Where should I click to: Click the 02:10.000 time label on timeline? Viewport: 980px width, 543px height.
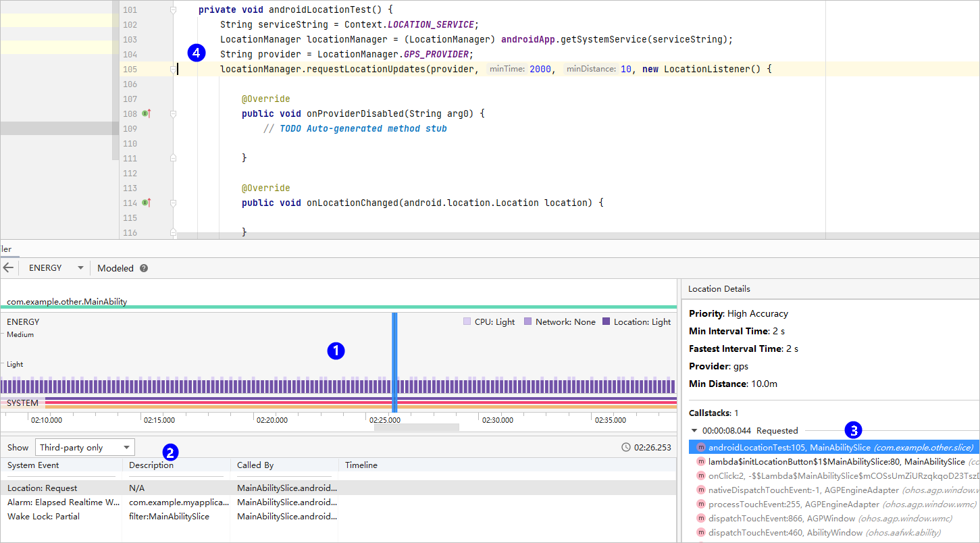pos(46,420)
